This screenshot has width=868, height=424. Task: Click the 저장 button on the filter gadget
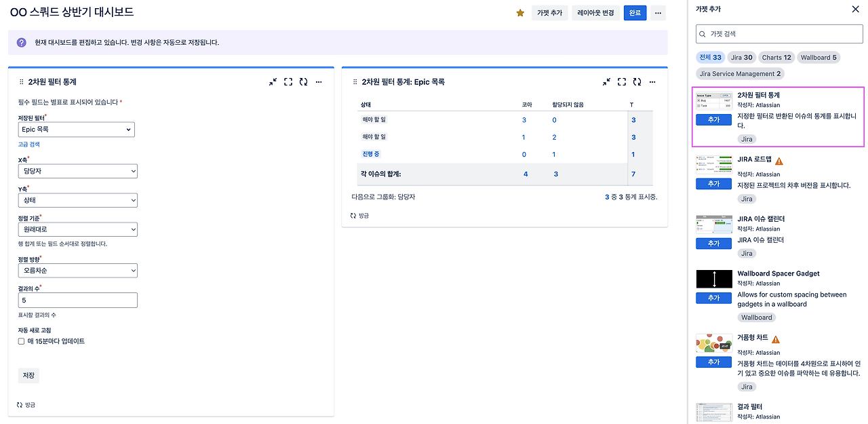point(28,375)
